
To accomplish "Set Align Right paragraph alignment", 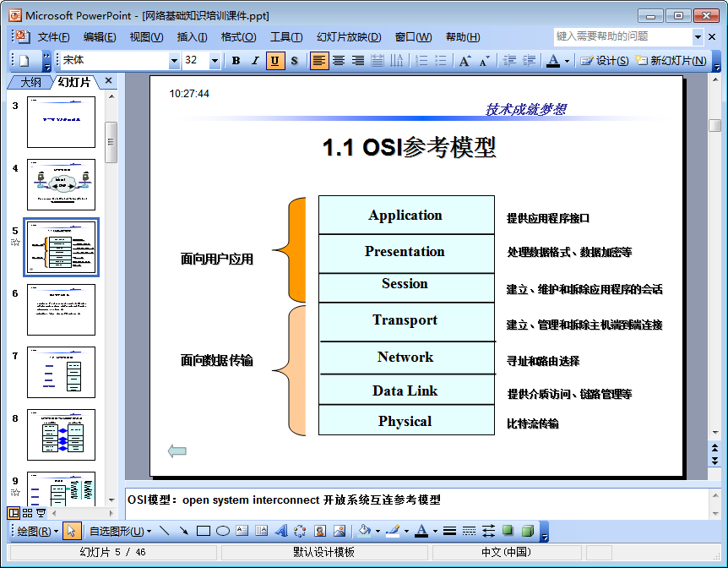I will tap(357, 61).
